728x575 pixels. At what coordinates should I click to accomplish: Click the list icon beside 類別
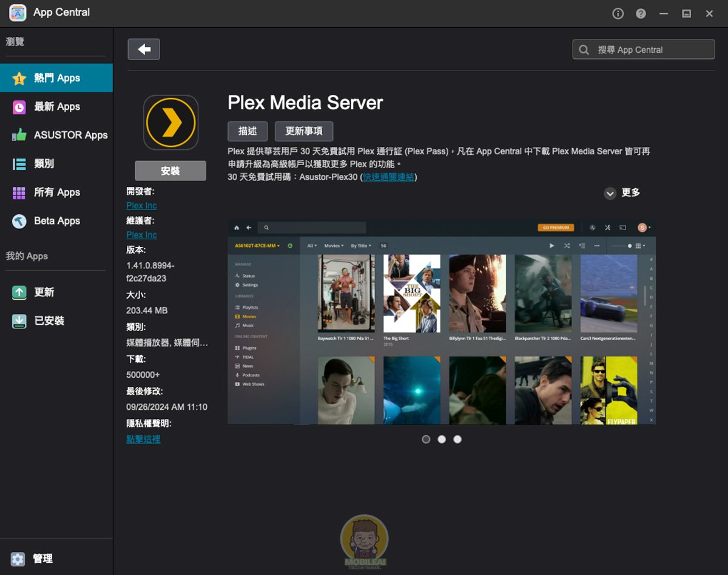[19, 164]
